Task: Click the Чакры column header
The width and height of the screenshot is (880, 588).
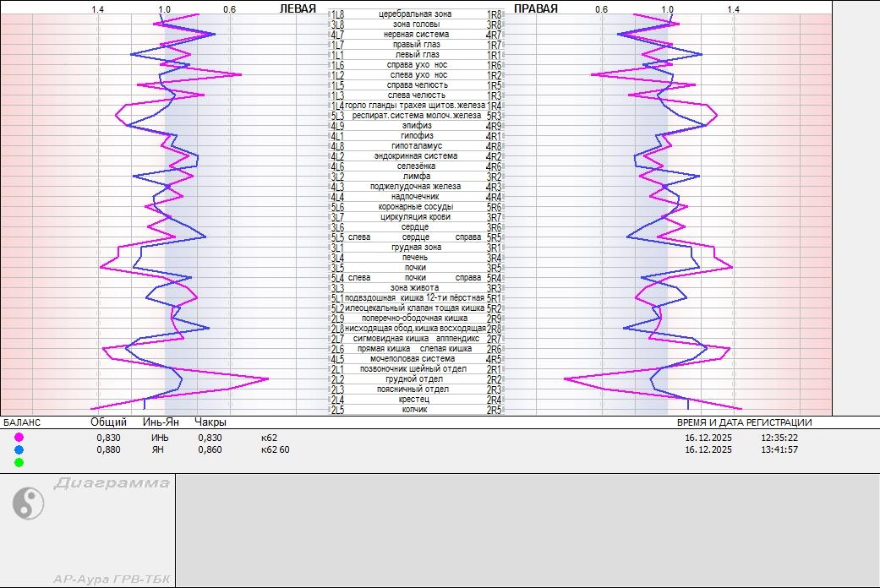Action: click(210, 422)
